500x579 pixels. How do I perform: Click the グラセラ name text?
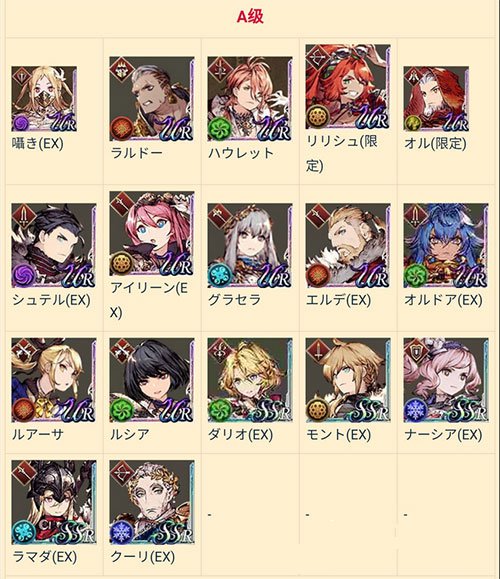click(234, 299)
